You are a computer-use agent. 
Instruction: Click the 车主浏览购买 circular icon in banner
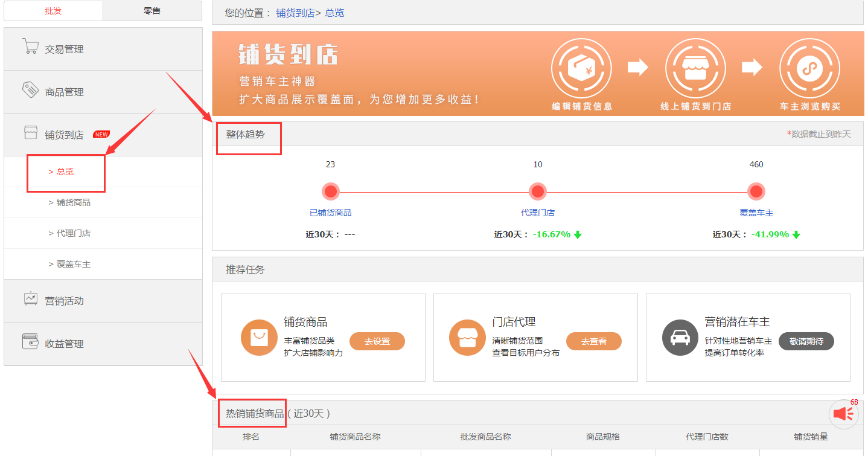coord(809,68)
